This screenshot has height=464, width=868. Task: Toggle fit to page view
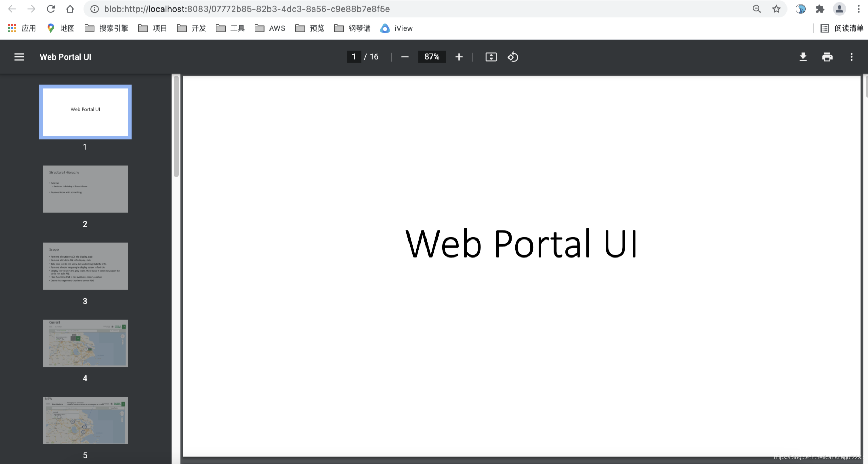pyautogui.click(x=491, y=57)
